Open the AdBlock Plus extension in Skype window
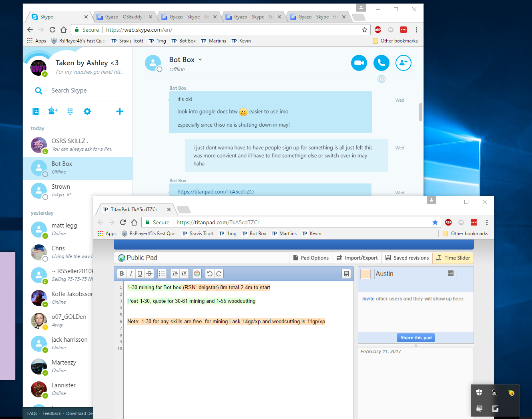The height and width of the screenshot is (419, 532). (x=378, y=30)
